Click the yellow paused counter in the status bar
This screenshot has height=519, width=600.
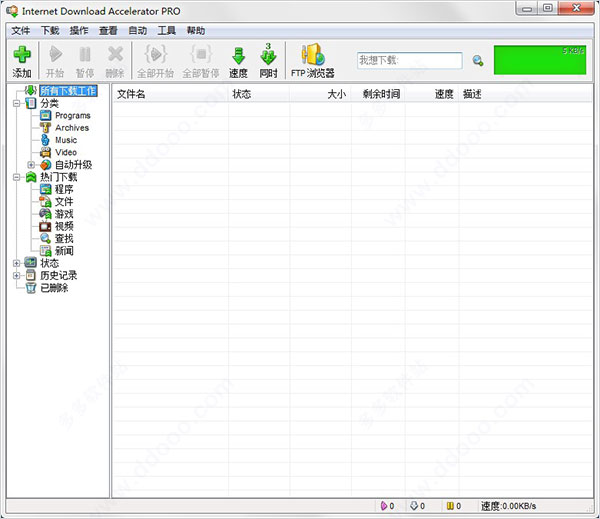pos(454,506)
